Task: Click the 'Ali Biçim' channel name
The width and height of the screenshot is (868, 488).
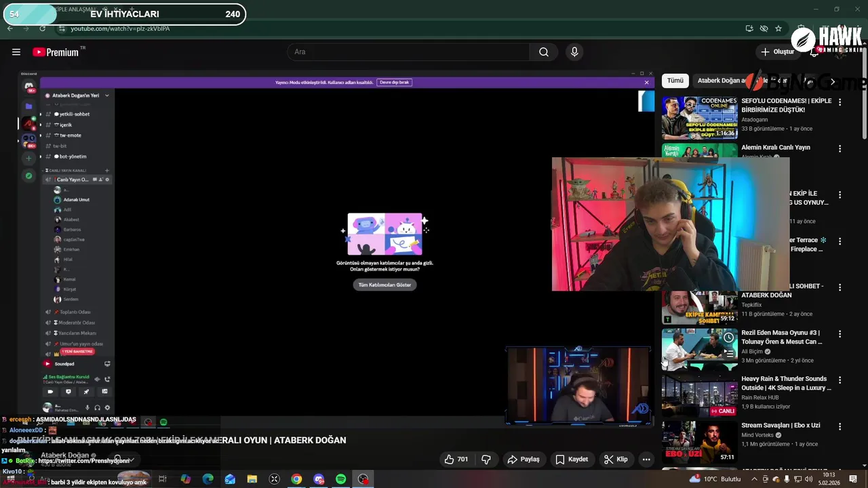Action: coord(753,352)
